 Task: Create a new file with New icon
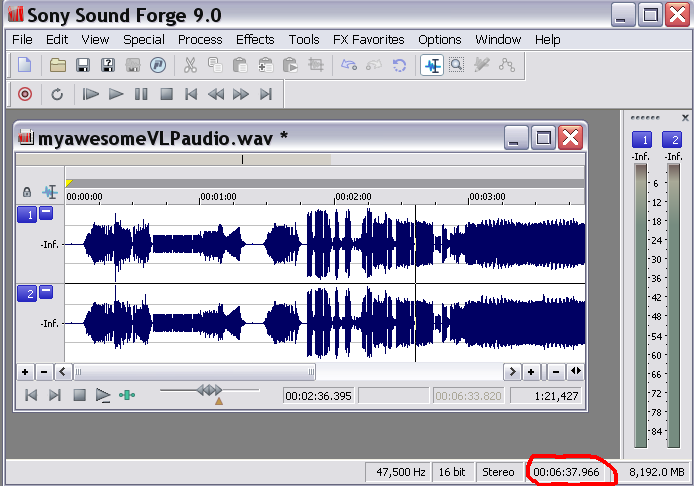(25, 66)
